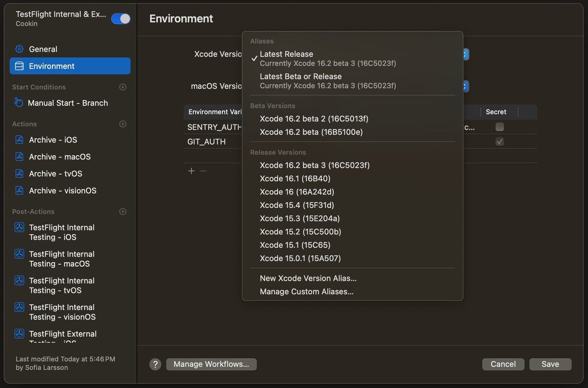Viewport: 588px width, 388px height.
Task: Select Archive - macOS action
Action: (70, 157)
